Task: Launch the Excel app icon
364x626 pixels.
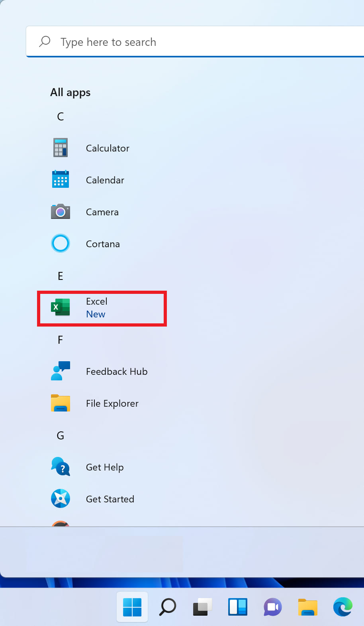Action: (61, 307)
